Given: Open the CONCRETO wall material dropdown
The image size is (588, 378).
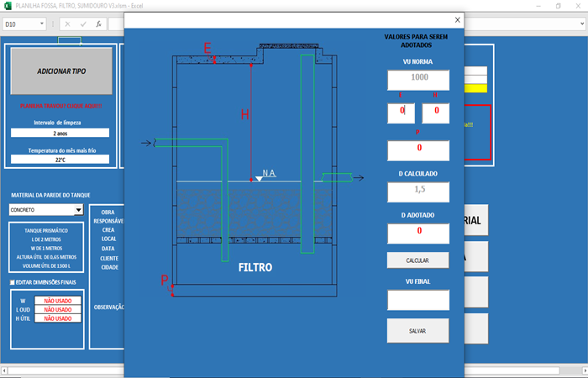Looking at the screenshot, I should [x=78, y=210].
